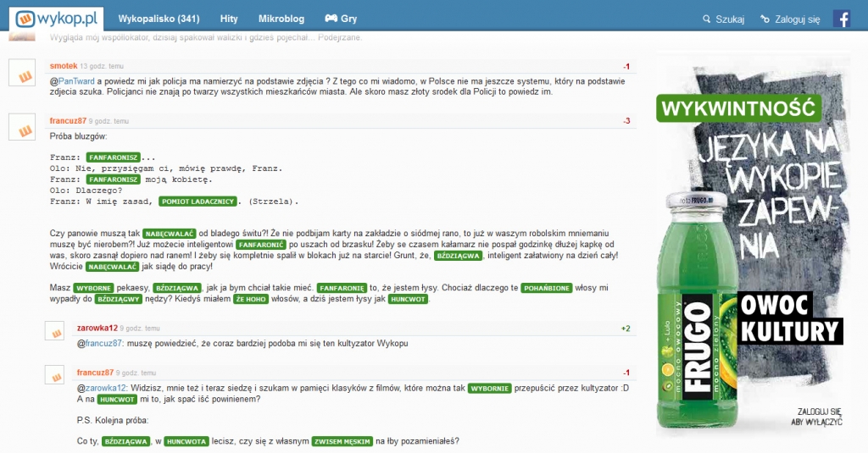Click the @francuz87 mention in reply
This screenshot has height=453, width=868.
pyautogui.click(x=100, y=343)
